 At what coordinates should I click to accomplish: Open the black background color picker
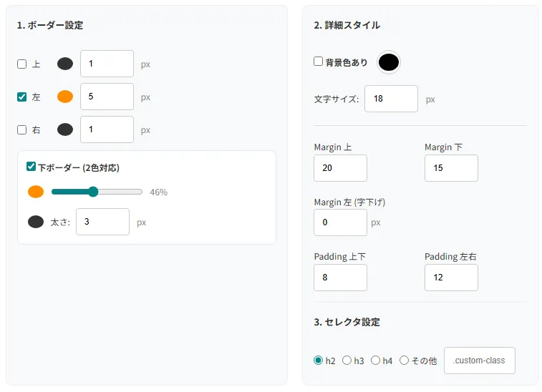[388, 62]
